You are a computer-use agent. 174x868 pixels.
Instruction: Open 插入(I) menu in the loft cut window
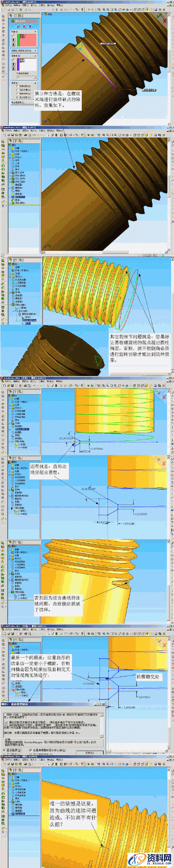tap(33, 5)
